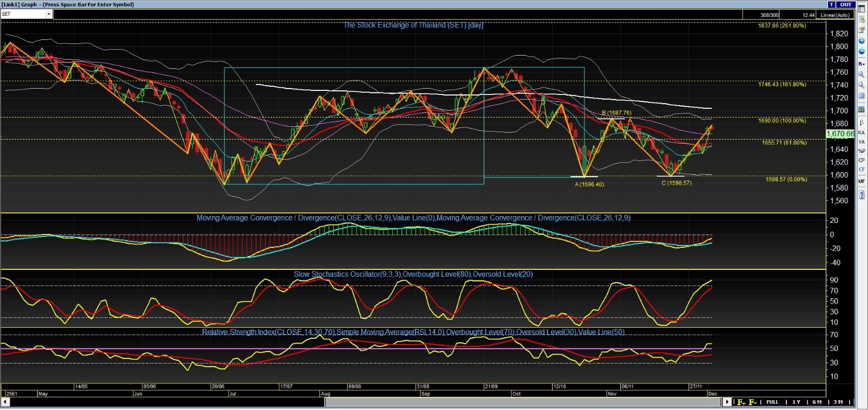This screenshot has height=410, width=868.
Task: Click the F- icon at bottom right
Action: [x=753, y=402]
